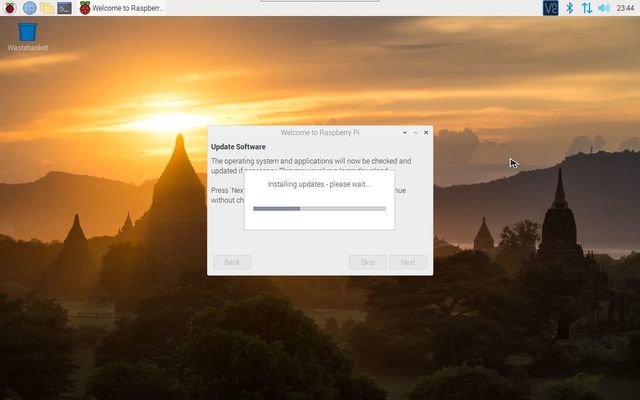The height and width of the screenshot is (400, 640).
Task: Click the Next button in the wizard
Action: [x=408, y=262]
